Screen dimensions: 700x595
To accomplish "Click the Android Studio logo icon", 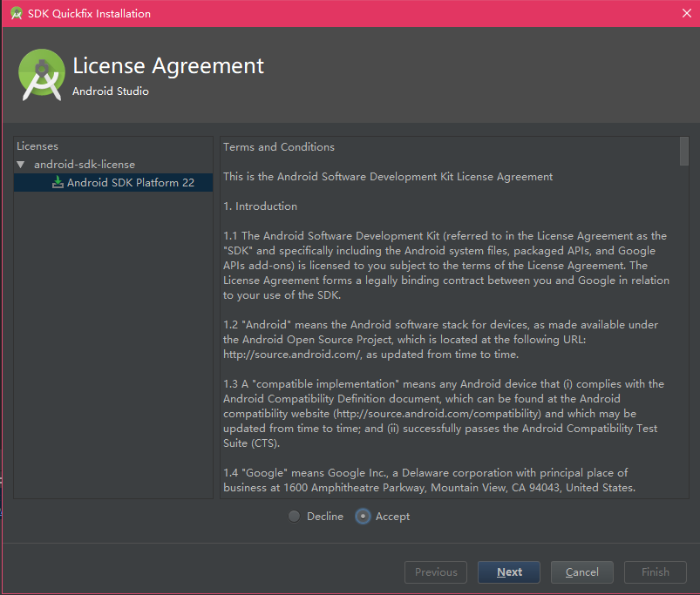I will (x=42, y=75).
